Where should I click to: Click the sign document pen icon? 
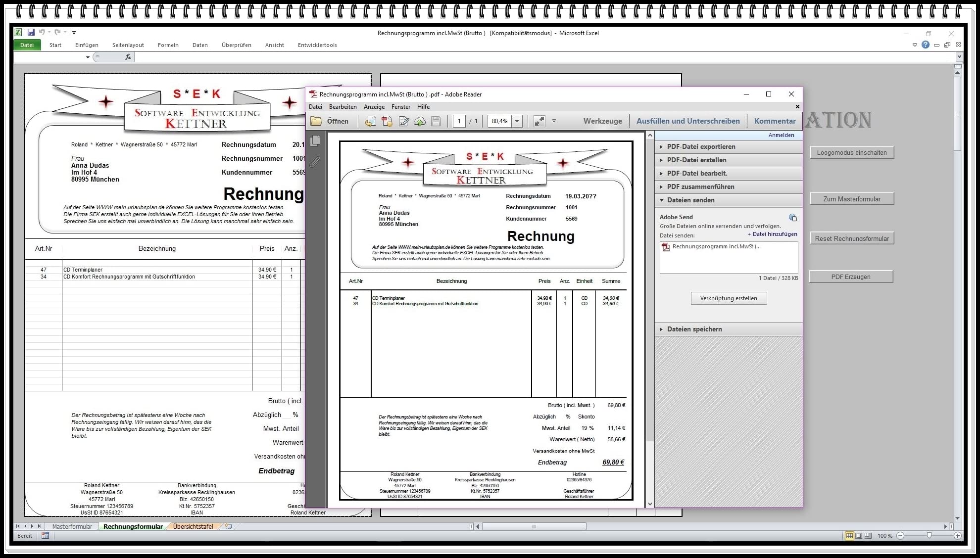(404, 121)
